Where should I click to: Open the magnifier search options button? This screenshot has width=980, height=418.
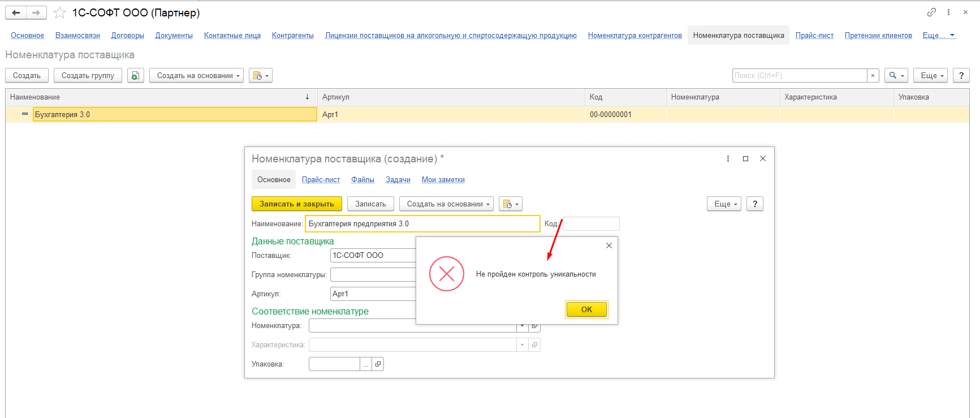[x=896, y=75]
